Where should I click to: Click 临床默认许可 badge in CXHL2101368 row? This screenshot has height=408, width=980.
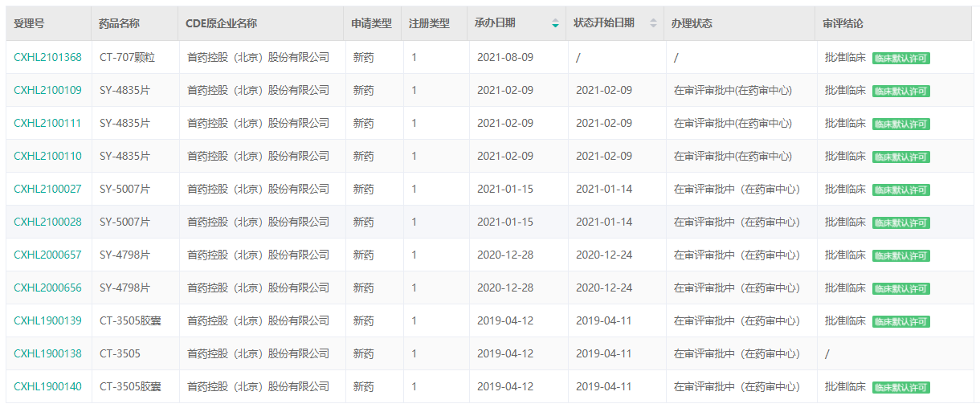click(x=900, y=59)
